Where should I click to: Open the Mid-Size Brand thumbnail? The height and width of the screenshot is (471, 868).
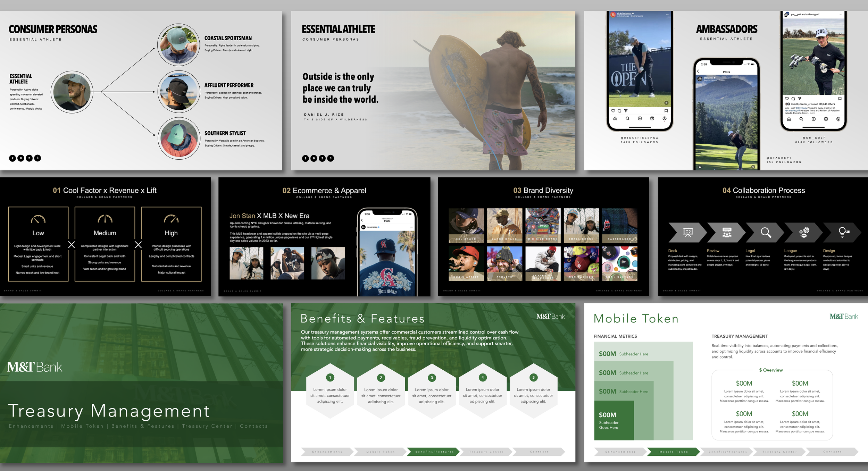coord(543,226)
